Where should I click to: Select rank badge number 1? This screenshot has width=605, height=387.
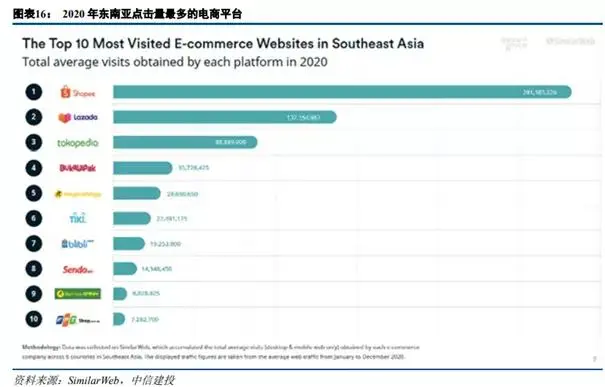pyautogui.click(x=34, y=92)
